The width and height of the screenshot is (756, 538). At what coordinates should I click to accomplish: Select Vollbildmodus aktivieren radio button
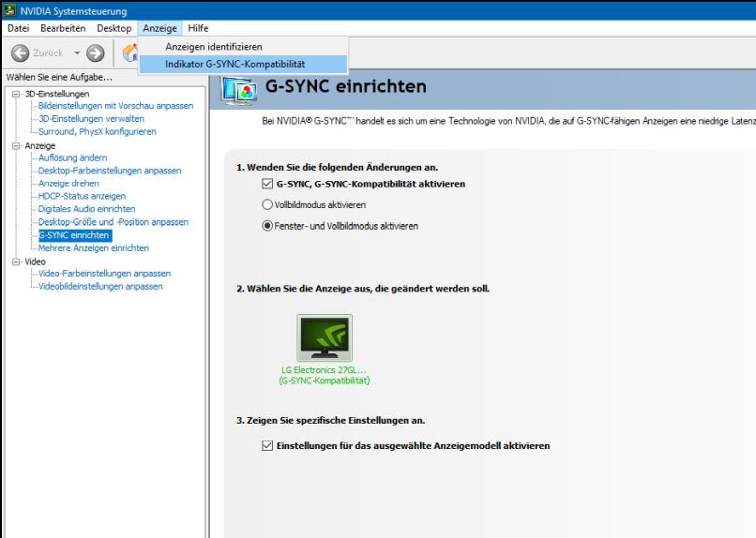[267, 204]
